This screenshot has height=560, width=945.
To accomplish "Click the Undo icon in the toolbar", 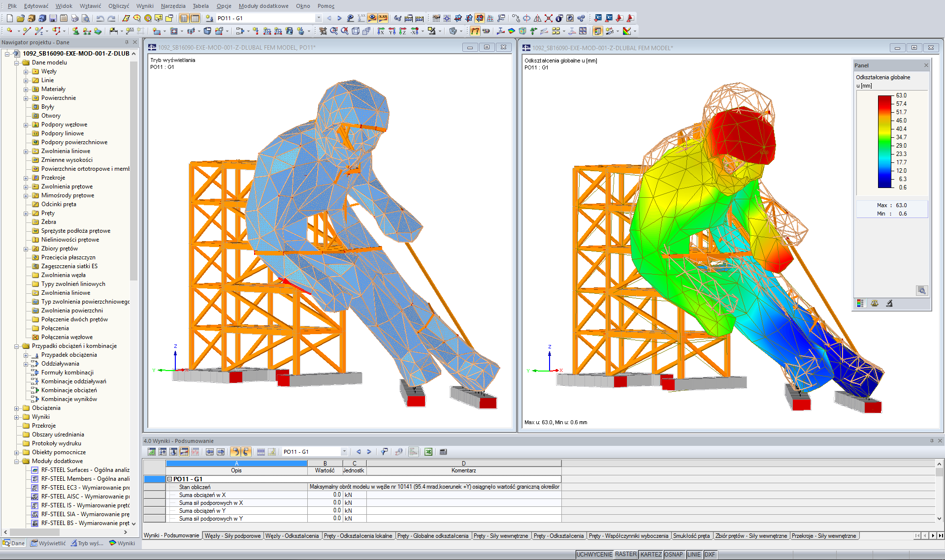I will click(99, 18).
